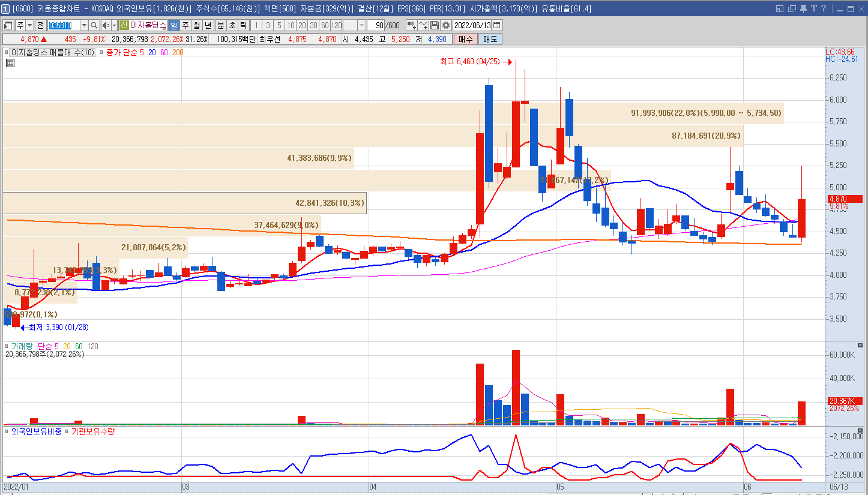Click the 2022/06/13 date field
868x495 pixels.
472,25
